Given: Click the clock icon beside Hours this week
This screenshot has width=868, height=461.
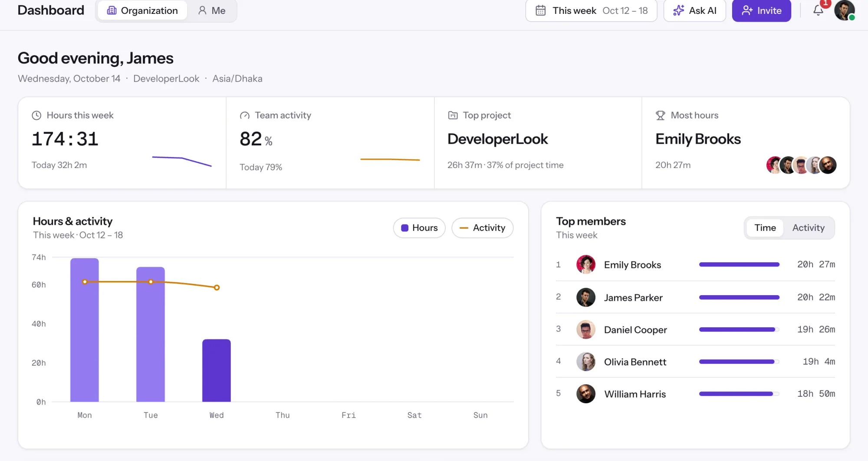Looking at the screenshot, I should point(36,115).
